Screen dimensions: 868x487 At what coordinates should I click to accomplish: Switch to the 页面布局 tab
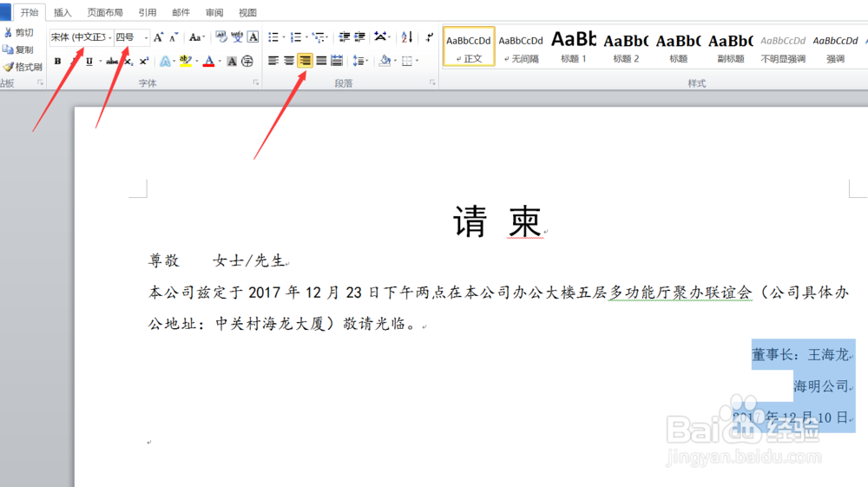tap(105, 12)
